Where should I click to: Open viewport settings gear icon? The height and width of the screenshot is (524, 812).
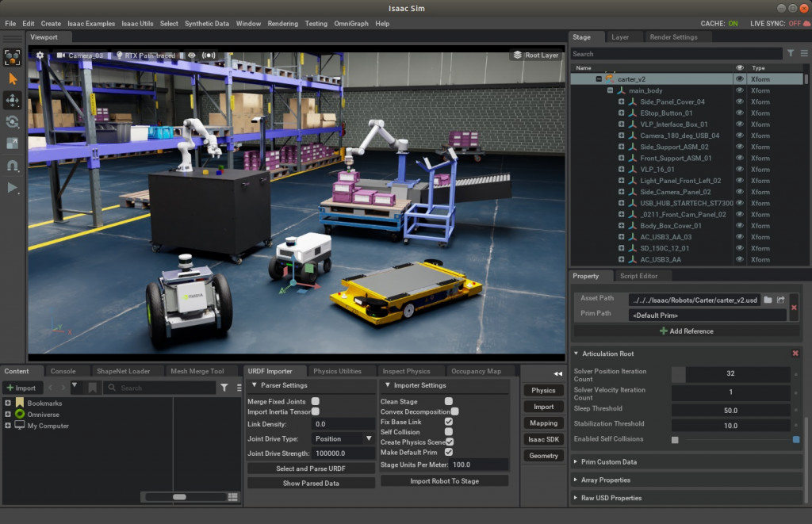tap(40, 55)
